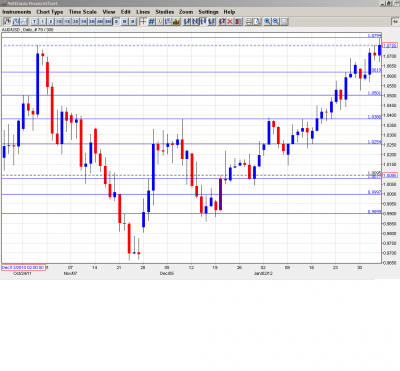Select the bar chart type icon
The width and height of the screenshot is (400, 371).
[16, 22]
